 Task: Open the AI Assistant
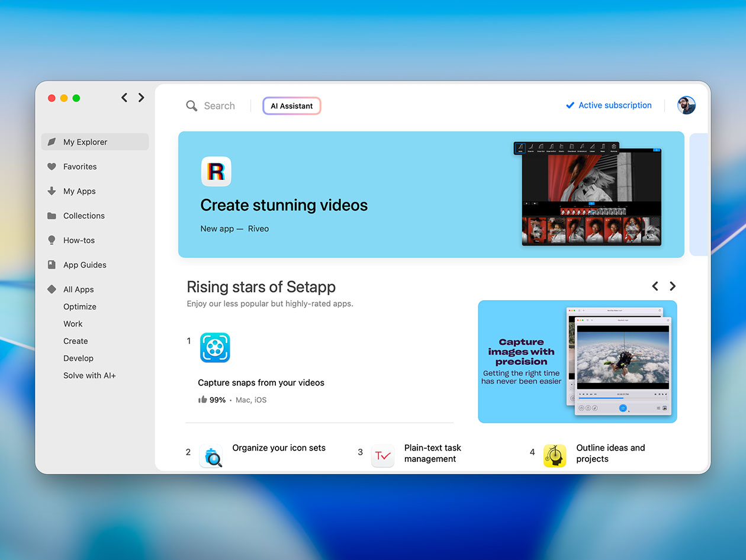point(291,105)
